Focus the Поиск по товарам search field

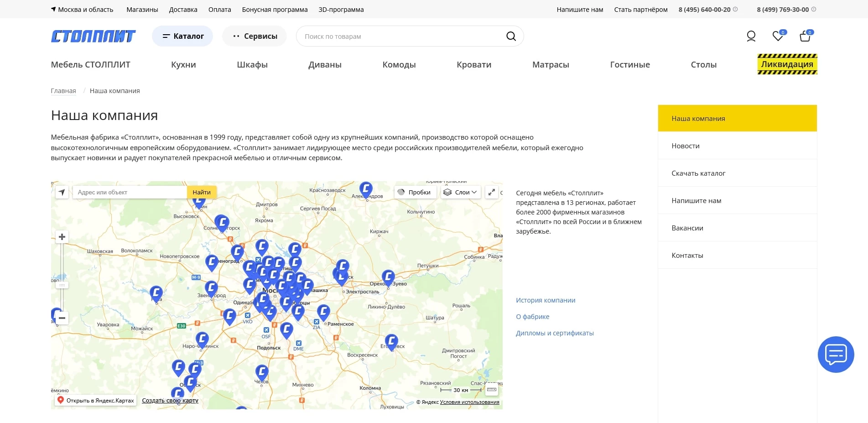(401, 37)
